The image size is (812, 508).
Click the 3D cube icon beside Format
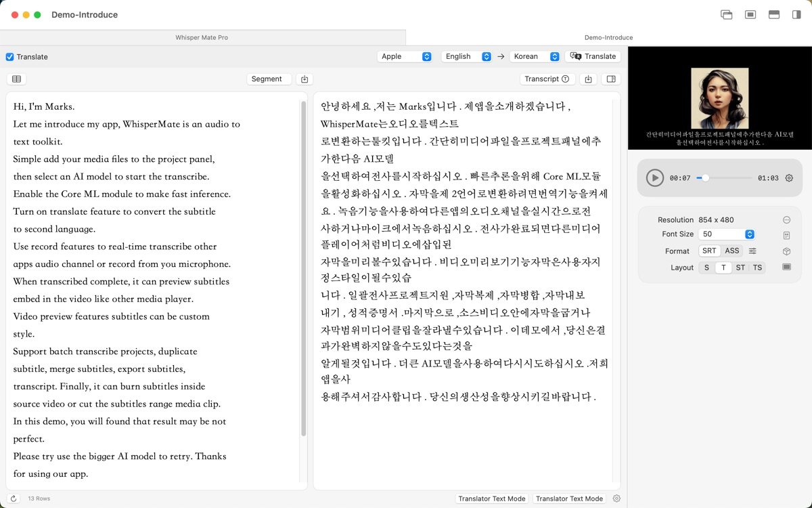coord(786,251)
